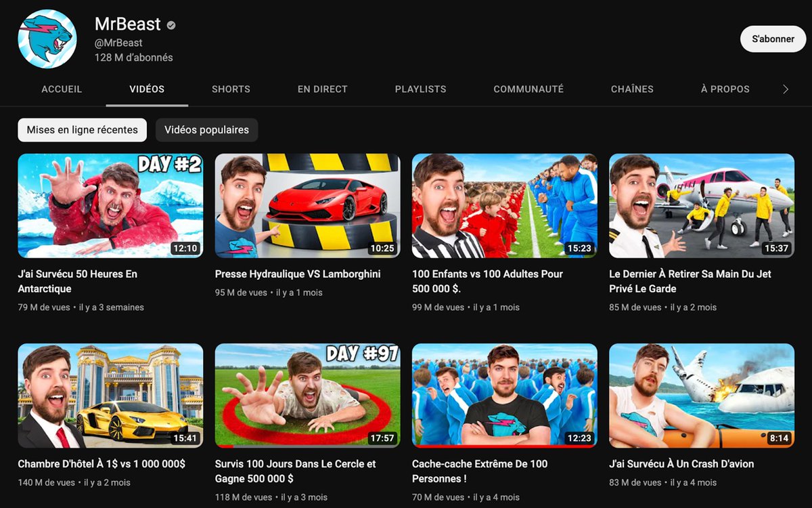
Task: Select the Vidéos populaires filter chip
Action: coord(206,130)
